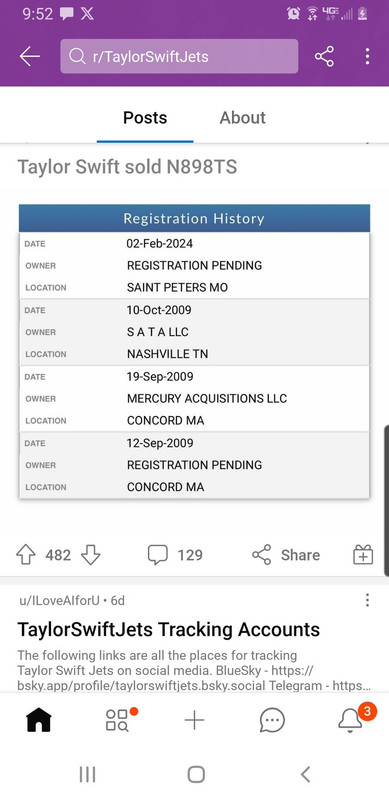Give an award with the gift icon

coord(363,555)
